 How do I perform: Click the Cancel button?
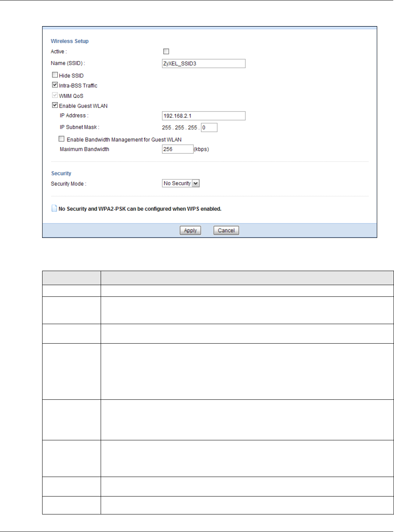tap(226, 231)
